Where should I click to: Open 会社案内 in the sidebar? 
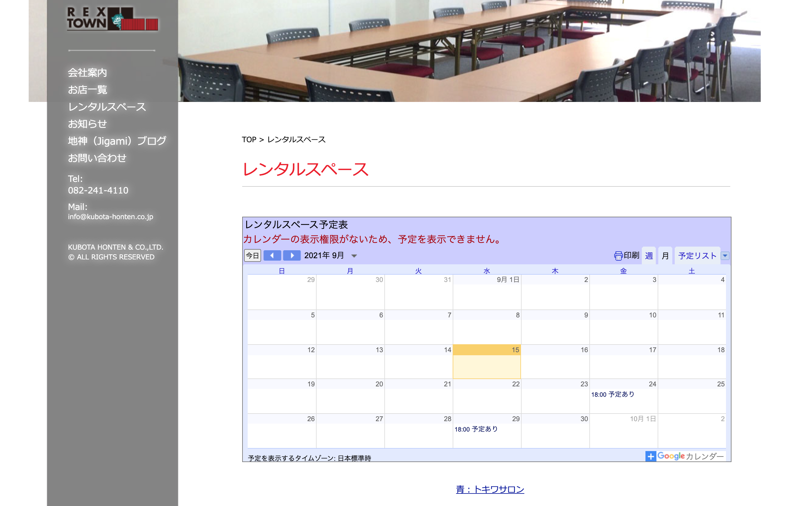coord(87,72)
